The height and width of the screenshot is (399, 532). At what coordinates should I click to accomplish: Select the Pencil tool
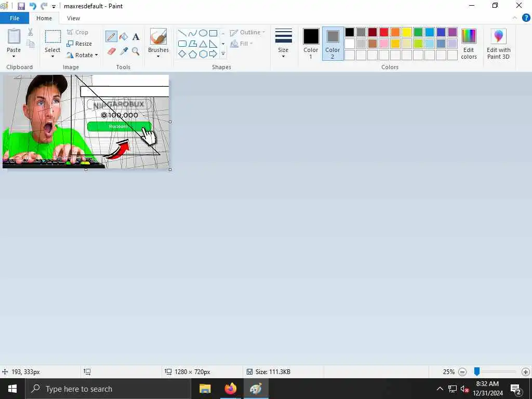pyautogui.click(x=111, y=36)
